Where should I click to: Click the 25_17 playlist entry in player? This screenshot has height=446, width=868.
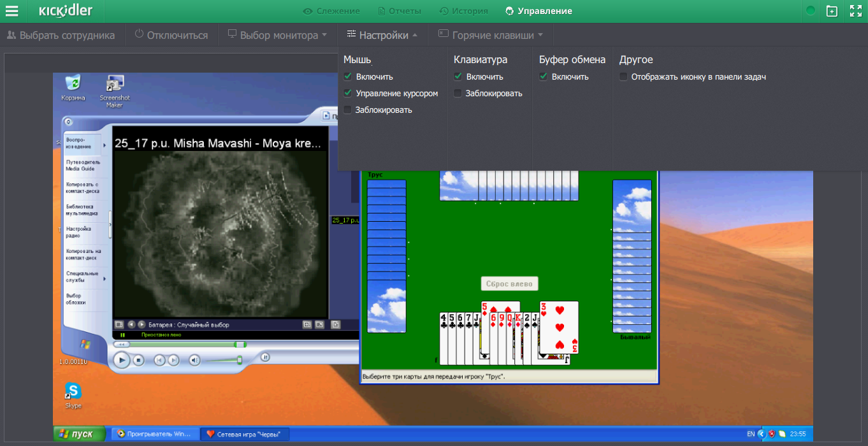point(345,220)
